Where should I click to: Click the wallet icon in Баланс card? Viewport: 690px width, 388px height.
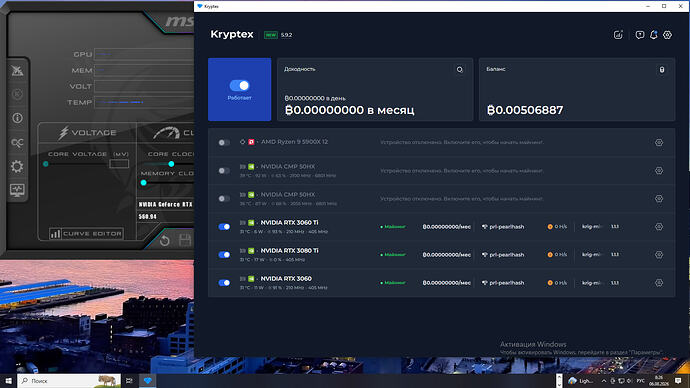pyautogui.click(x=661, y=70)
